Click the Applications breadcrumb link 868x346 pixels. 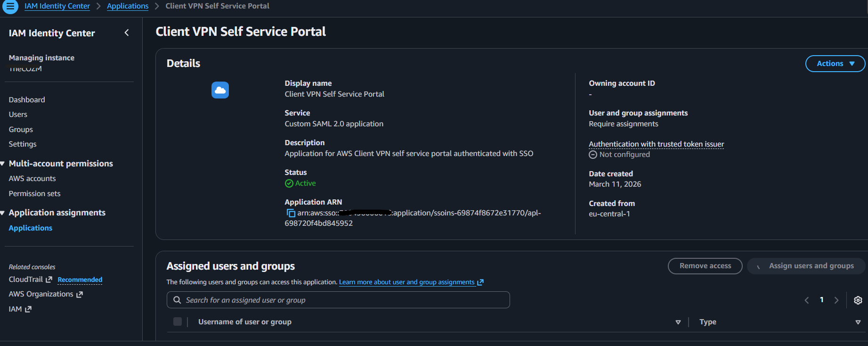pyautogui.click(x=128, y=6)
